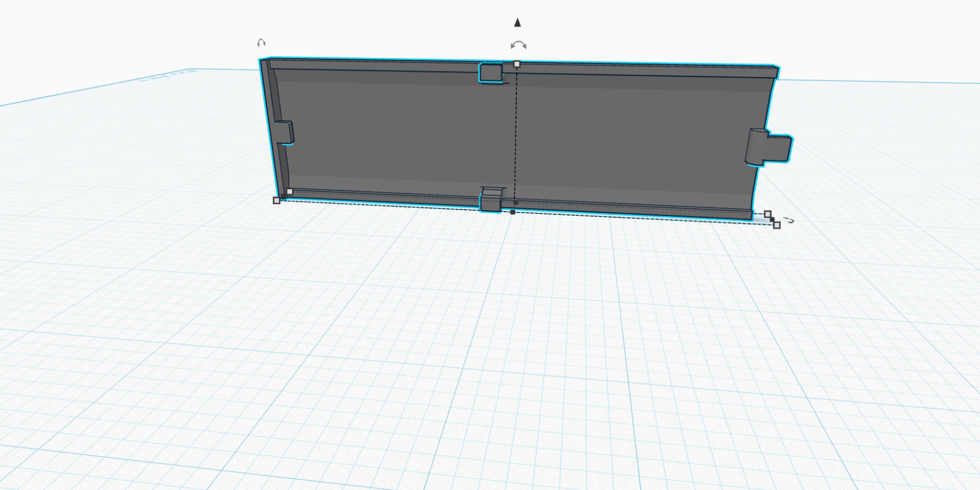Click the dashed rotation arrow beside the right corner handles
This screenshot has height=490, width=980.
[789, 220]
